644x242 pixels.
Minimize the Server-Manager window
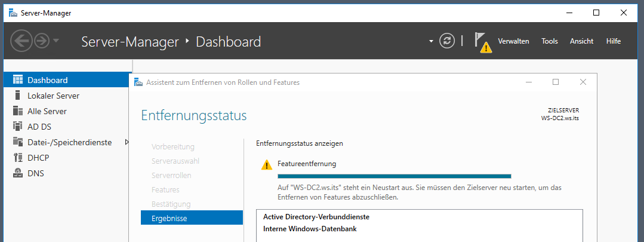[569, 13]
